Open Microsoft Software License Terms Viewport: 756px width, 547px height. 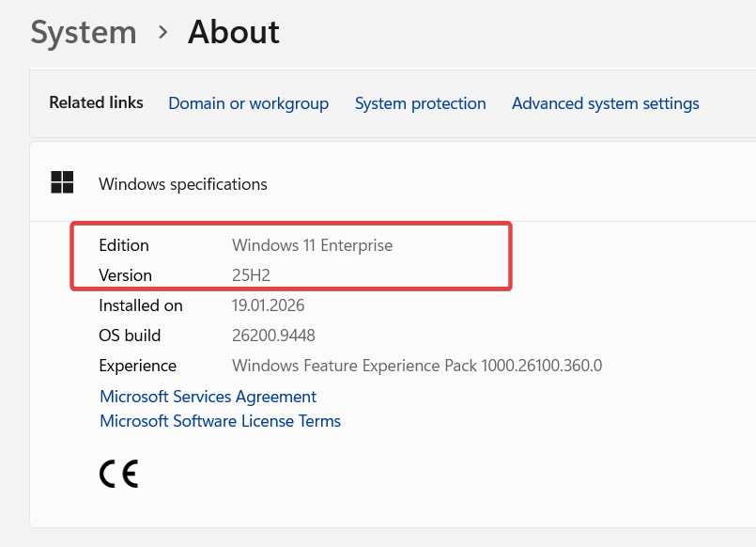(x=221, y=421)
